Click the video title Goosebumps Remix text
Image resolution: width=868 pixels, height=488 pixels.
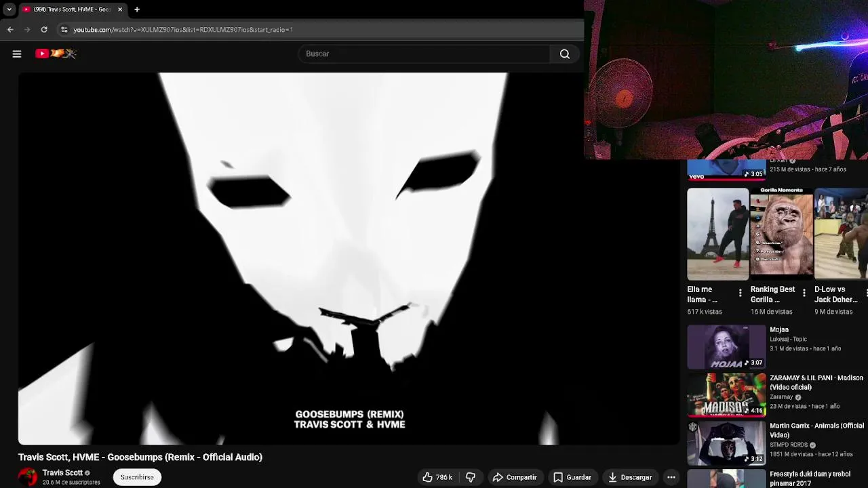tap(140, 457)
